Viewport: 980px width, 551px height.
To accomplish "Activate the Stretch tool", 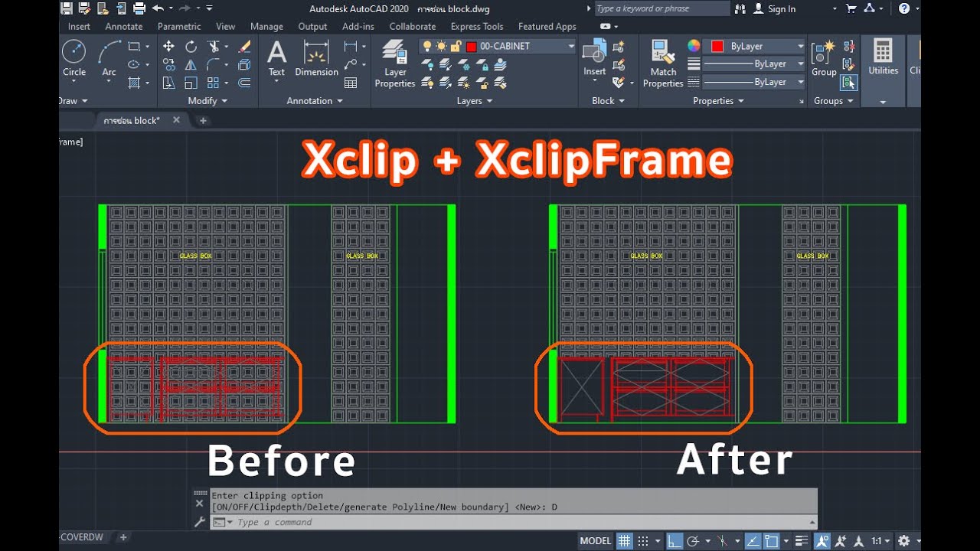I will [168, 83].
